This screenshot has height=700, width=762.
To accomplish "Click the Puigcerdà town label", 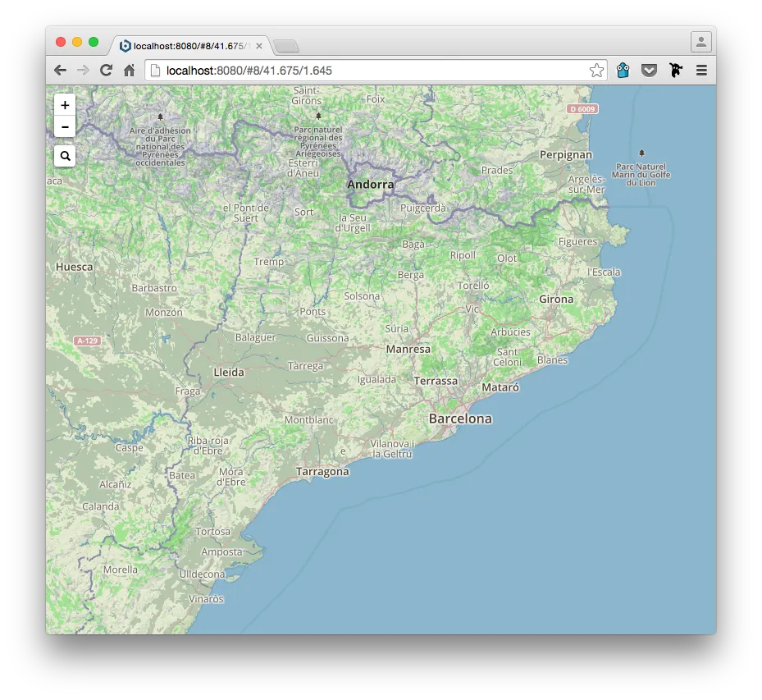I will point(422,208).
